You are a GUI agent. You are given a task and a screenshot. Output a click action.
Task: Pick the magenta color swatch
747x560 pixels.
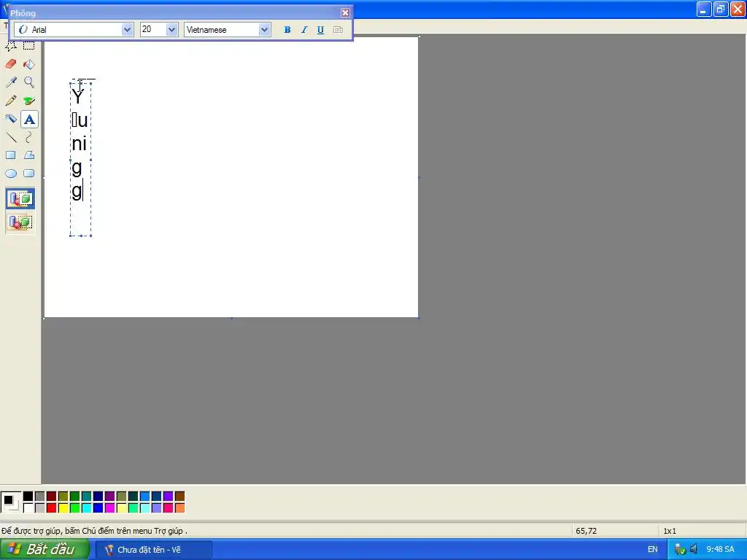point(109,508)
